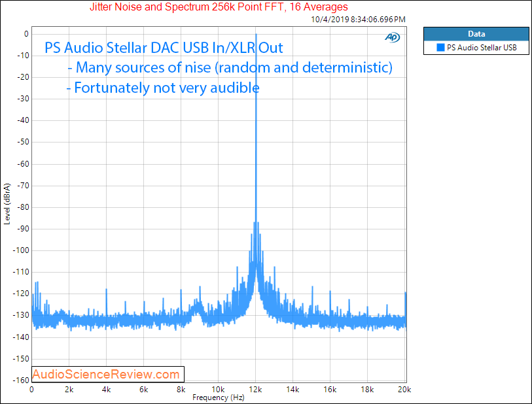Viewport: 532px width, 404px height.
Task: Click the Frequency (Hz) axis label
Action: [x=219, y=397]
